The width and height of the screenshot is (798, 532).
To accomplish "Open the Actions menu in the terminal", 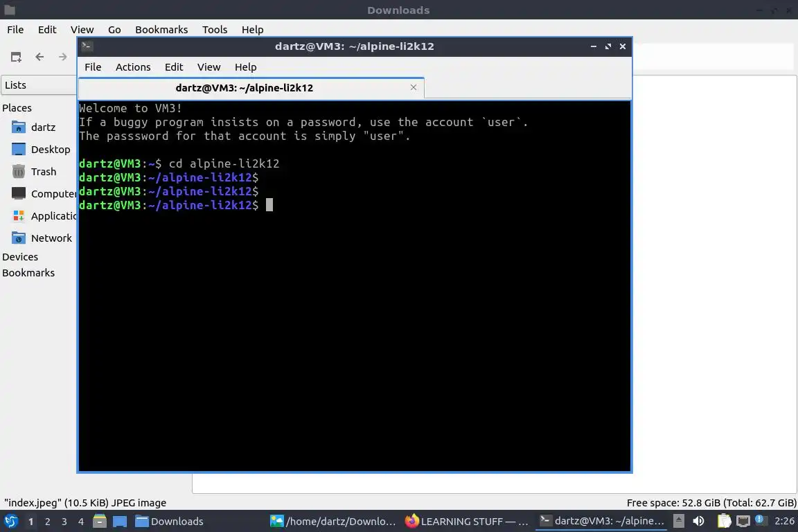I will coord(133,67).
